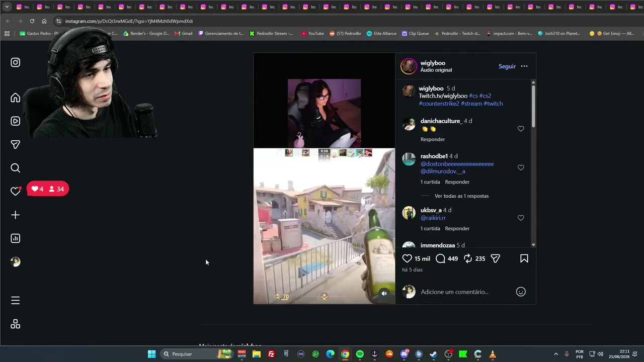Open File Explorer from the taskbar
The width and height of the screenshot is (644, 362).
click(257, 354)
